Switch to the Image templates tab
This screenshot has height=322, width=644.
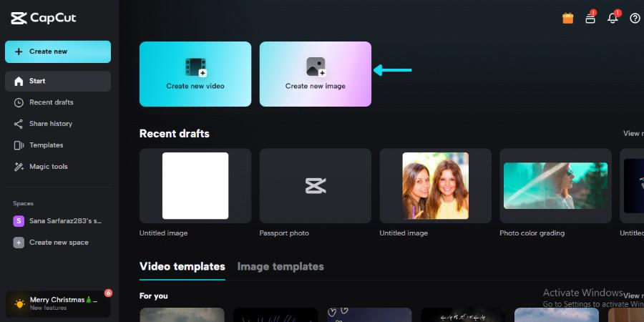click(280, 267)
